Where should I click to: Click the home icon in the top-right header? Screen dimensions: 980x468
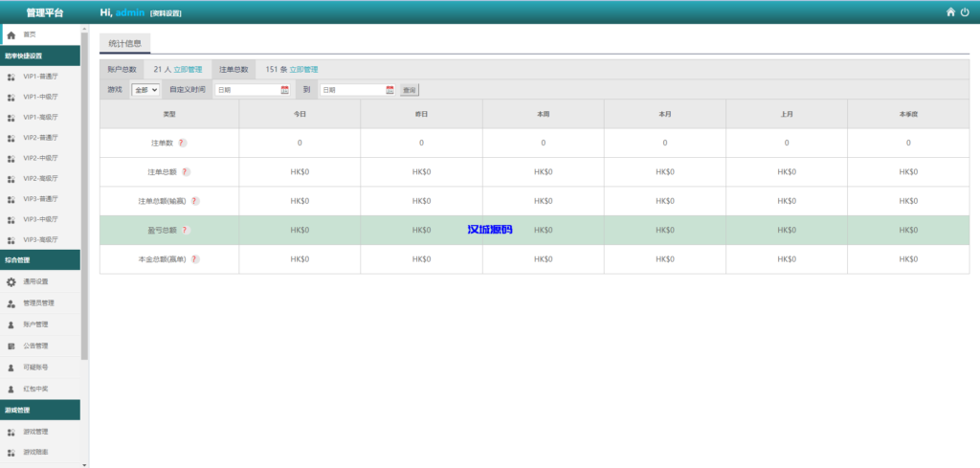(950, 12)
